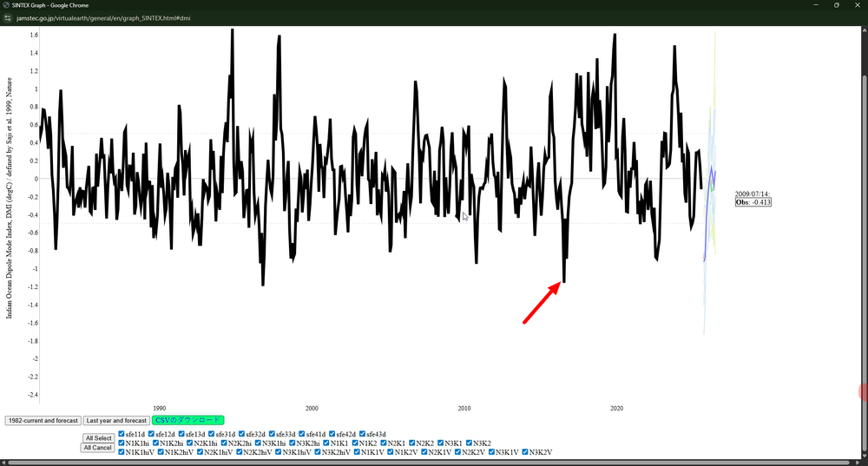Toggle the sfe12d checkbox

(151, 434)
